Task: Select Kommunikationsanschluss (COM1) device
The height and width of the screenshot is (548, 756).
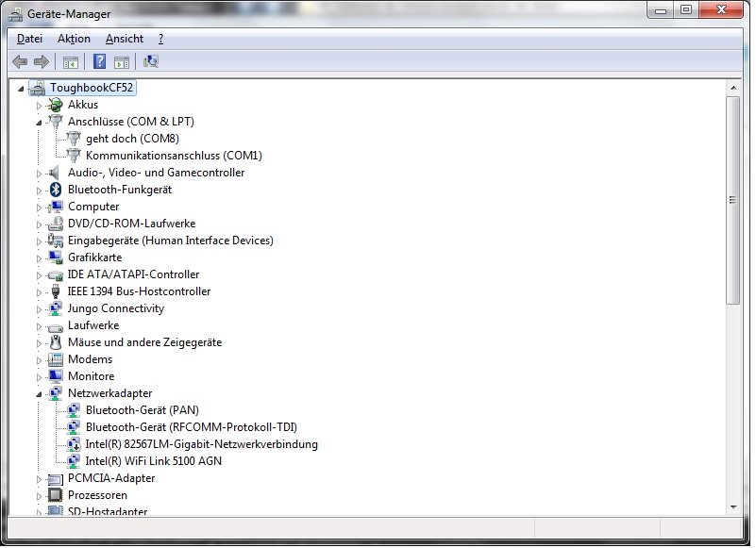Action: (174, 156)
